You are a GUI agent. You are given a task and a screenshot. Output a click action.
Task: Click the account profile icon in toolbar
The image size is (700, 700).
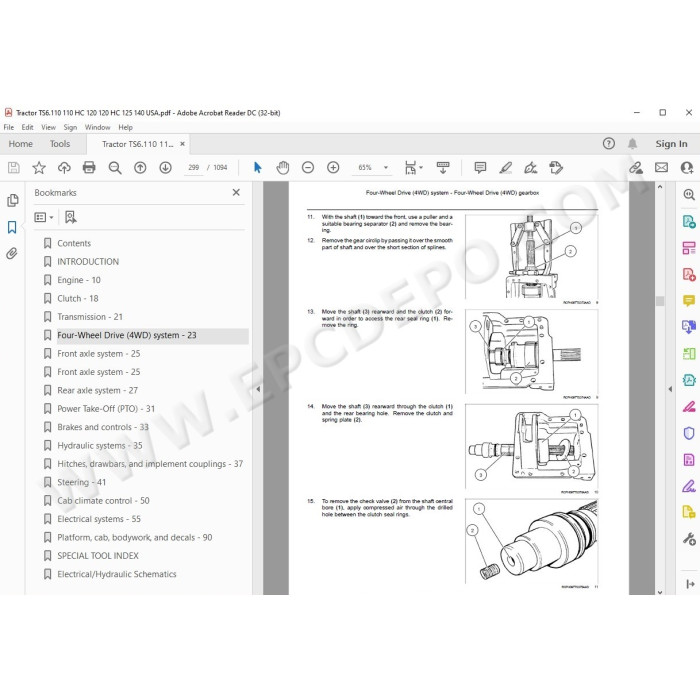pyautogui.click(x=686, y=168)
